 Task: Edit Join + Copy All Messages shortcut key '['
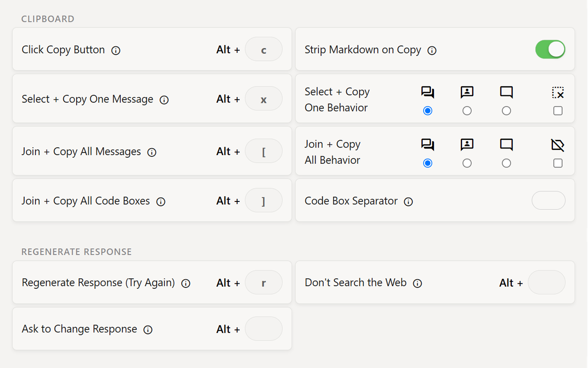coord(264,151)
